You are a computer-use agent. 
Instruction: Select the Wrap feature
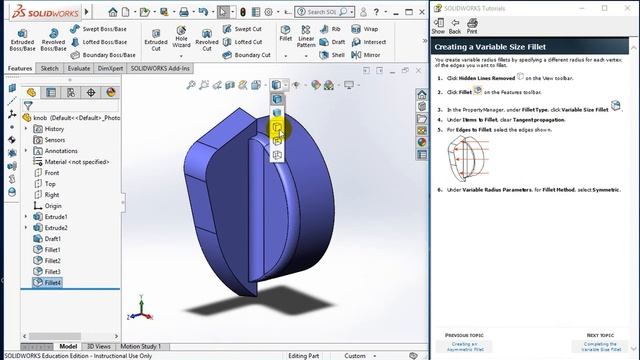(364, 29)
